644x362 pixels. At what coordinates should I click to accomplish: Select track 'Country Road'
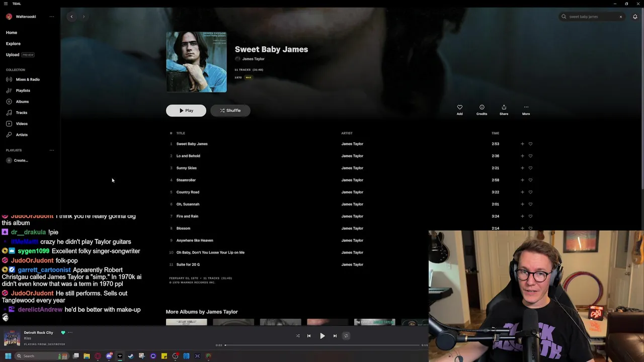pyautogui.click(x=188, y=192)
